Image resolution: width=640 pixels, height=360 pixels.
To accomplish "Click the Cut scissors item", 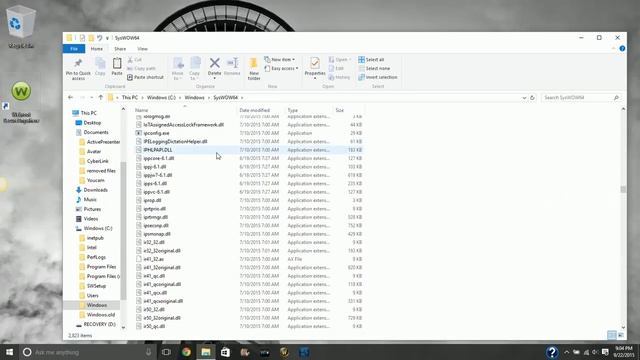I will click(134, 60).
